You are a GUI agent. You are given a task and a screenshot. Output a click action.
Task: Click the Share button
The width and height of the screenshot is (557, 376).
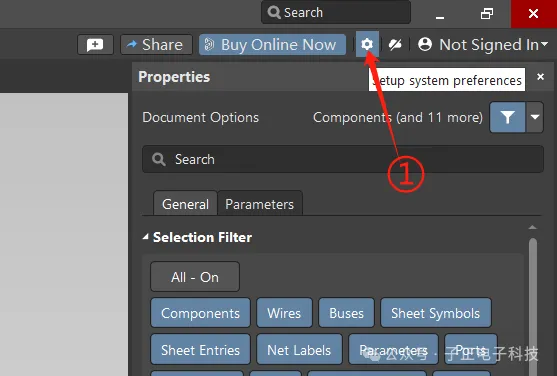point(156,45)
